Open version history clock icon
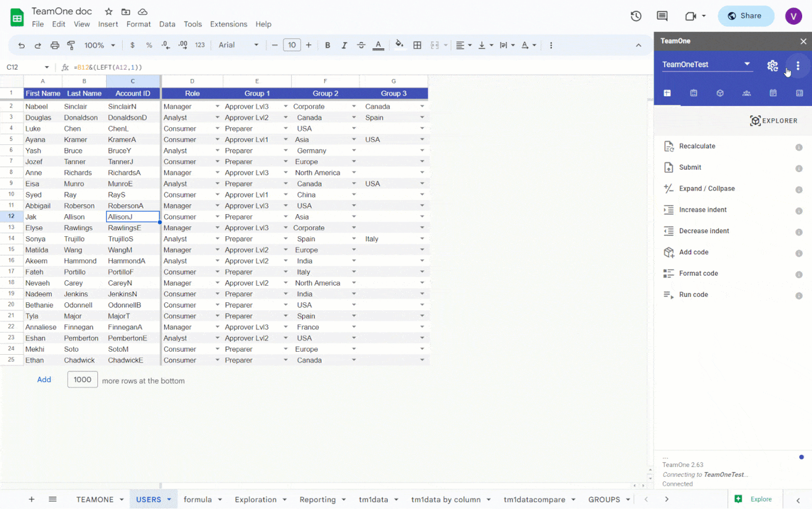 tap(636, 16)
